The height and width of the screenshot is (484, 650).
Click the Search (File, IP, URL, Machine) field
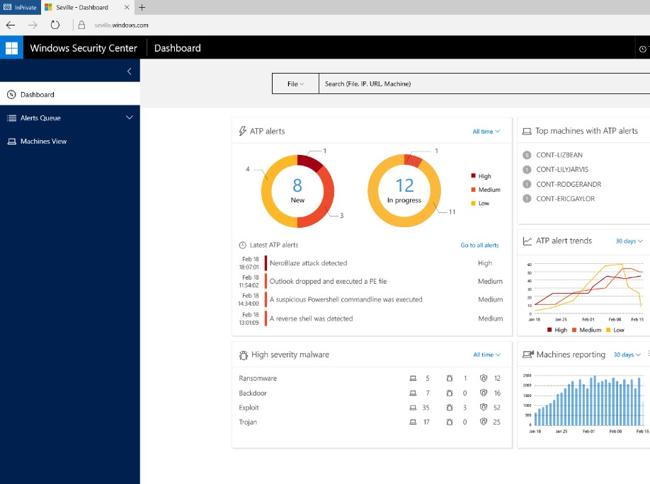[484, 84]
